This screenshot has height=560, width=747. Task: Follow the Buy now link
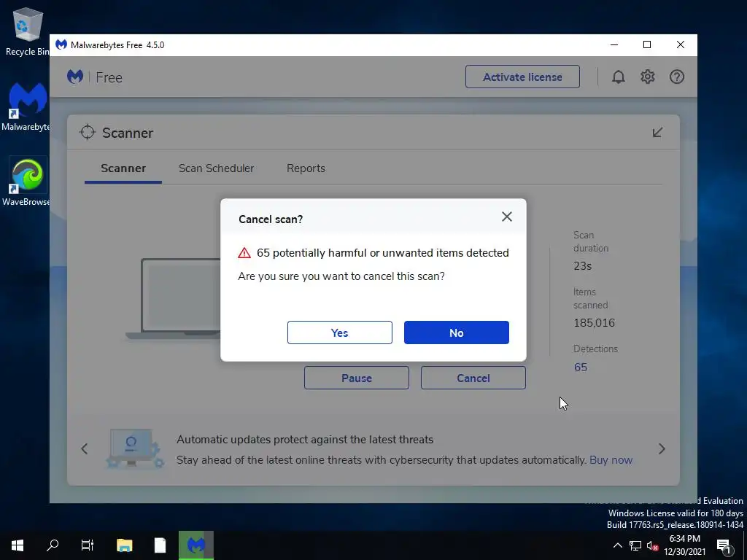(x=611, y=460)
